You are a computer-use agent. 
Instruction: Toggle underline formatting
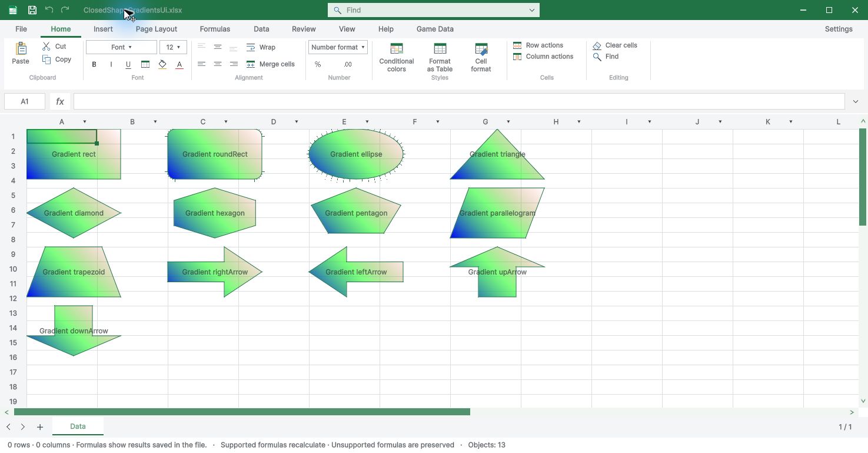[x=128, y=64]
